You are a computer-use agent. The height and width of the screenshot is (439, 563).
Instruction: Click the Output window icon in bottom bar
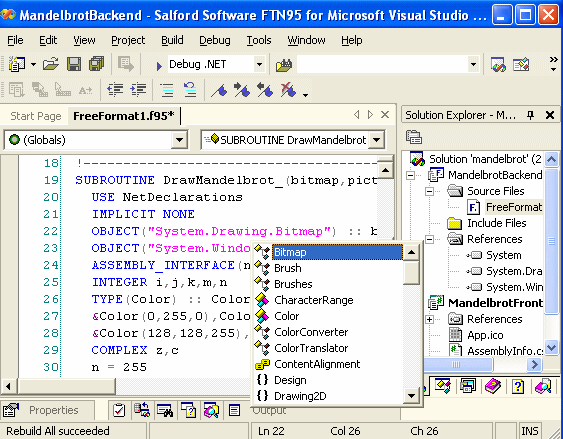234,410
